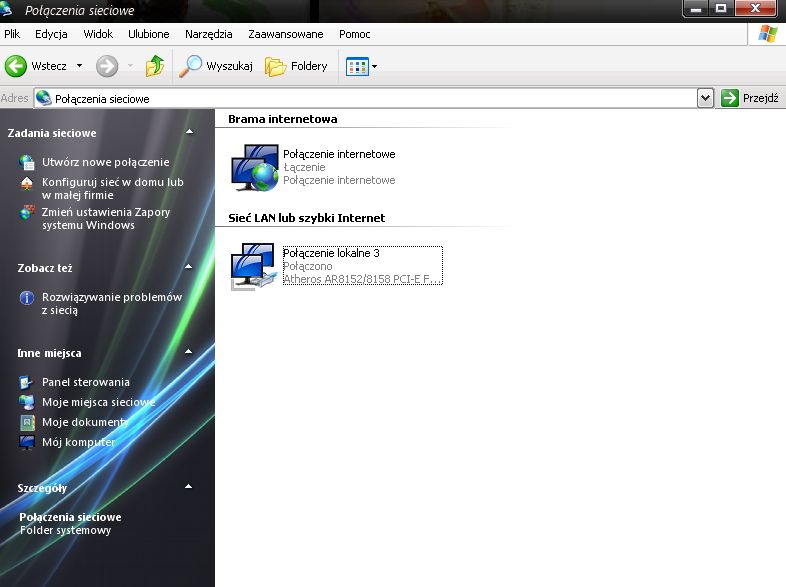Screen dimensions: 786x587
Task: Open the Pomoc menu
Action: (x=354, y=34)
